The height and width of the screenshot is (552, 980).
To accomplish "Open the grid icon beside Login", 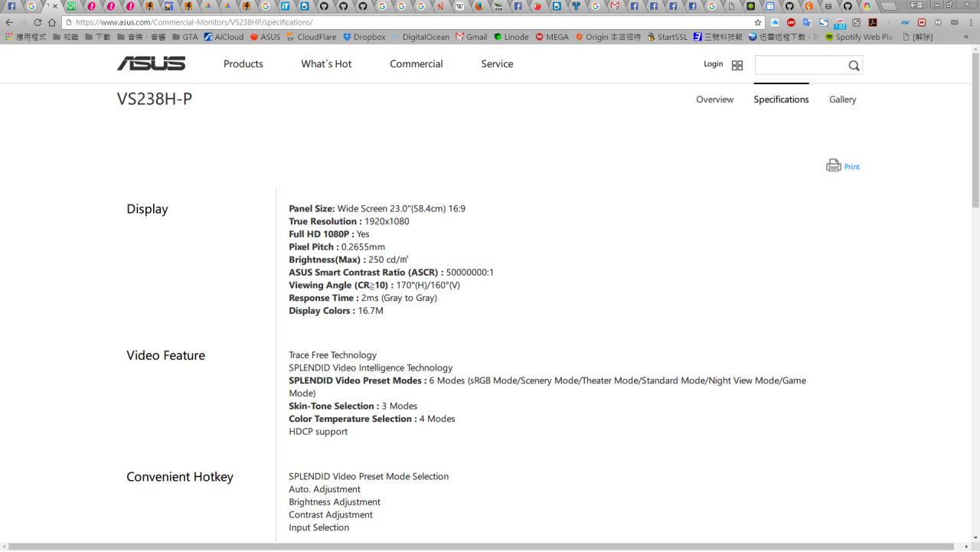I will click(x=737, y=65).
